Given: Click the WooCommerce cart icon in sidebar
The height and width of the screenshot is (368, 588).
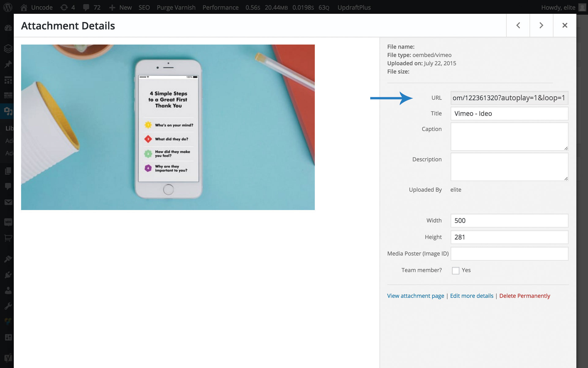Looking at the screenshot, I should pos(8,237).
